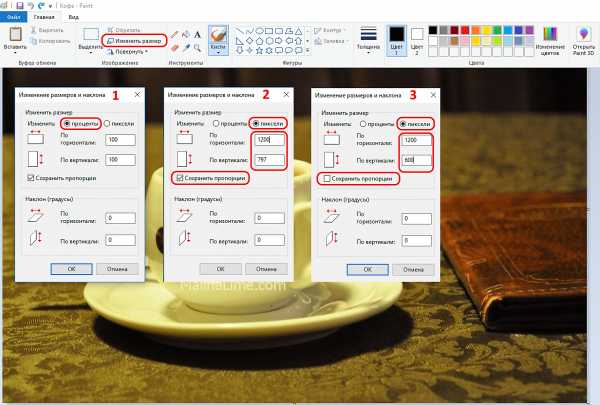The image size is (600, 405).
Task: Check Сохранить пропорции in dialog numbered 3
Action: coord(327,178)
